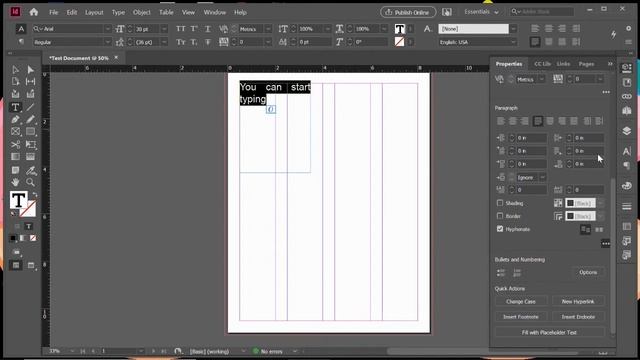Click the Shading color Black swatch
This screenshot has height=360, width=640.
click(580, 203)
